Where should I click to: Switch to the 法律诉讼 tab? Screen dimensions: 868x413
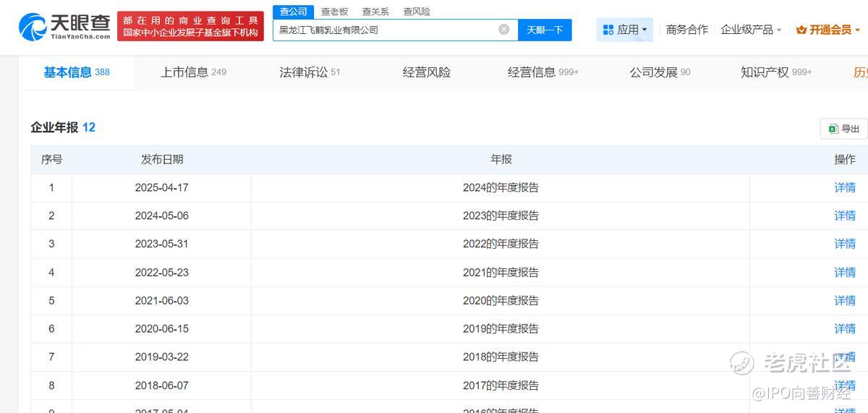click(x=310, y=72)
